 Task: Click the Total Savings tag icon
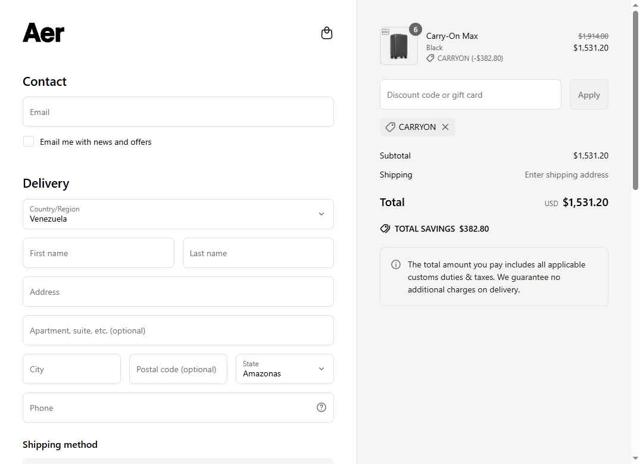coord(385,229)
